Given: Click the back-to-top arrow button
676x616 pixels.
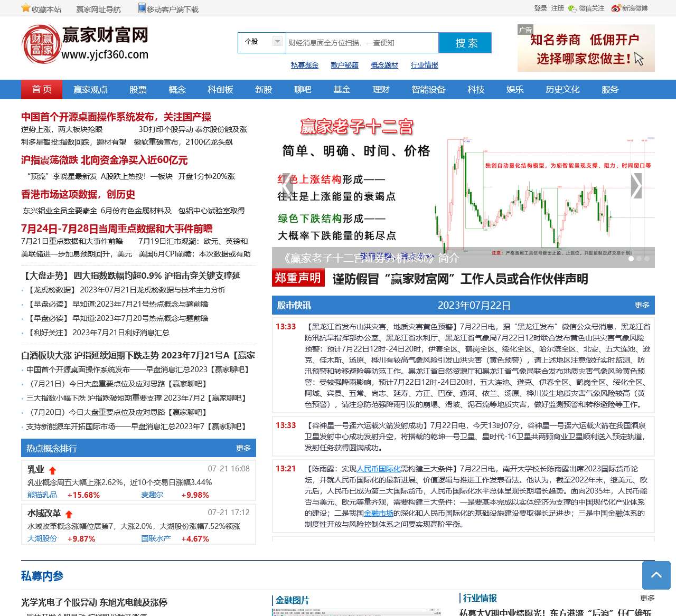Looking at the screenshot, I should 656,576.
